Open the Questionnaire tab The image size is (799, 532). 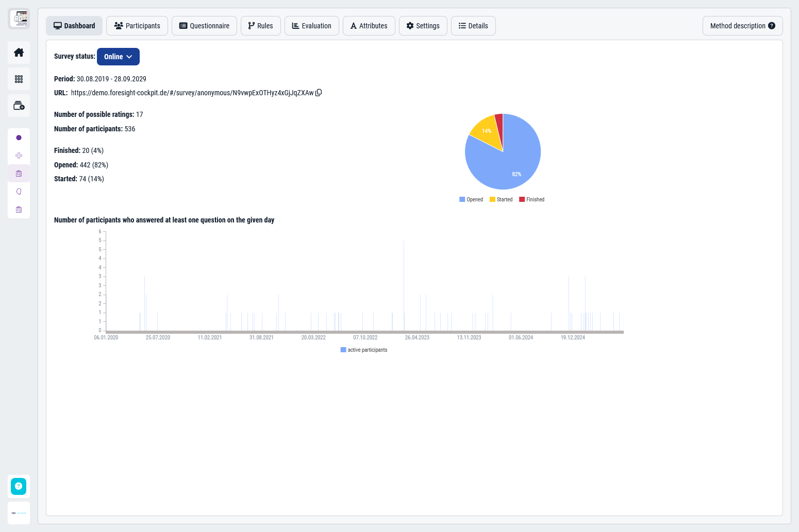(x=204, y=26)
